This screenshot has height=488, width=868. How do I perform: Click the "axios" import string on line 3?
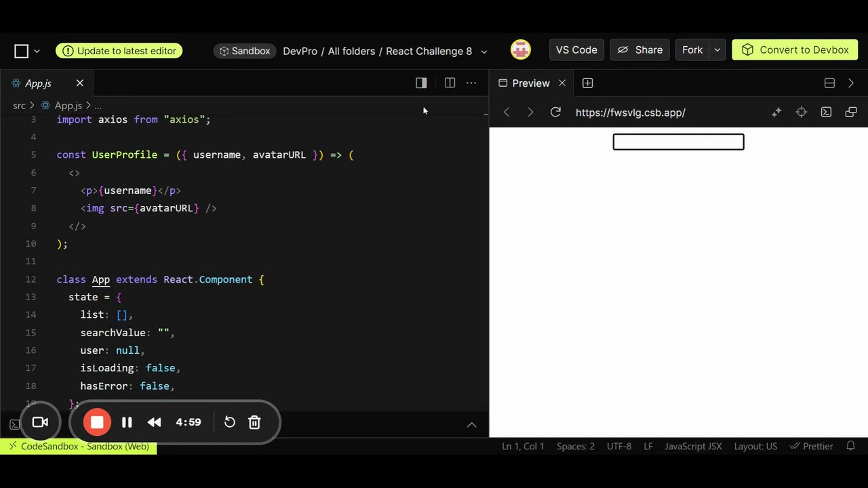184,119
